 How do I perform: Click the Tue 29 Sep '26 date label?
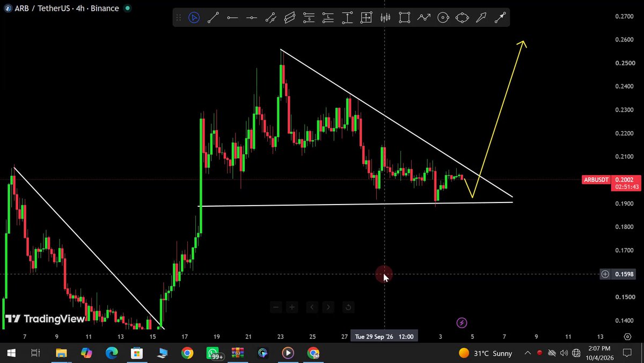click(384, 337)
